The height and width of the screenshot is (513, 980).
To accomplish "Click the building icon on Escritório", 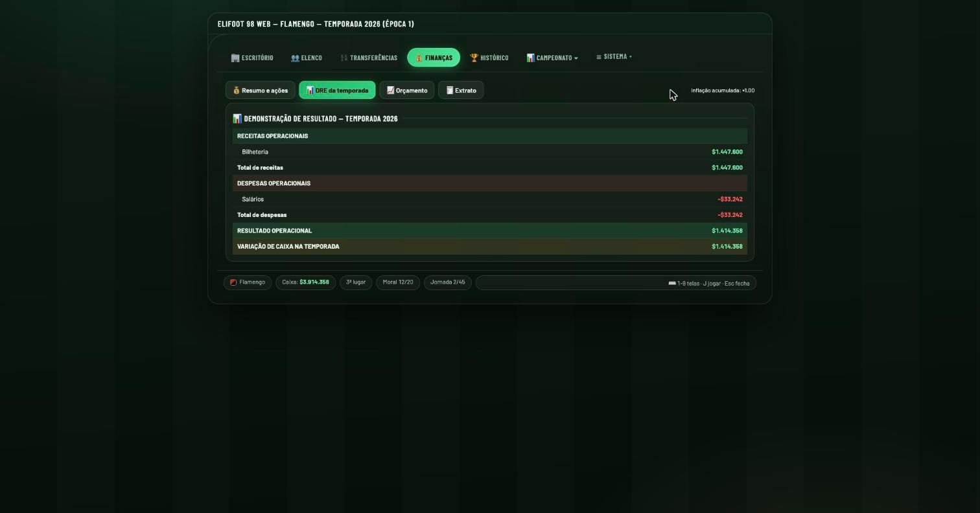I will pyautogui.click(x=235, y=58).
